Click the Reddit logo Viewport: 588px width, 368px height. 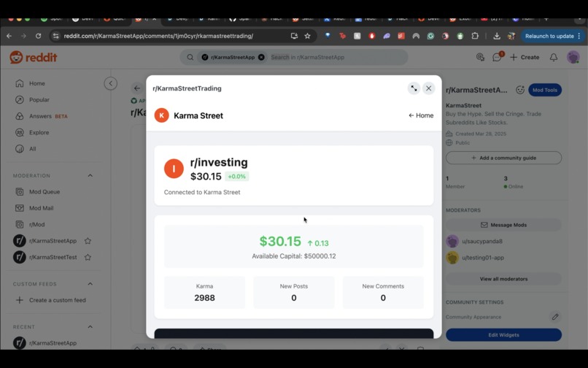pos(34,58)
